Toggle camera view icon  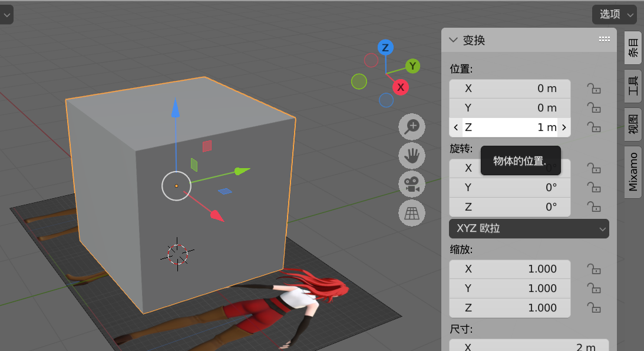coord(412,184)
